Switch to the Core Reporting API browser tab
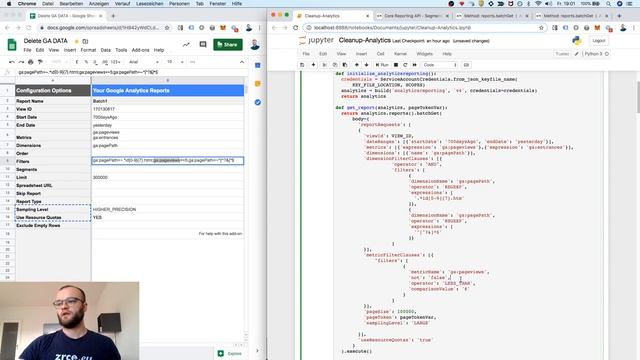 (x=412, y=16)
